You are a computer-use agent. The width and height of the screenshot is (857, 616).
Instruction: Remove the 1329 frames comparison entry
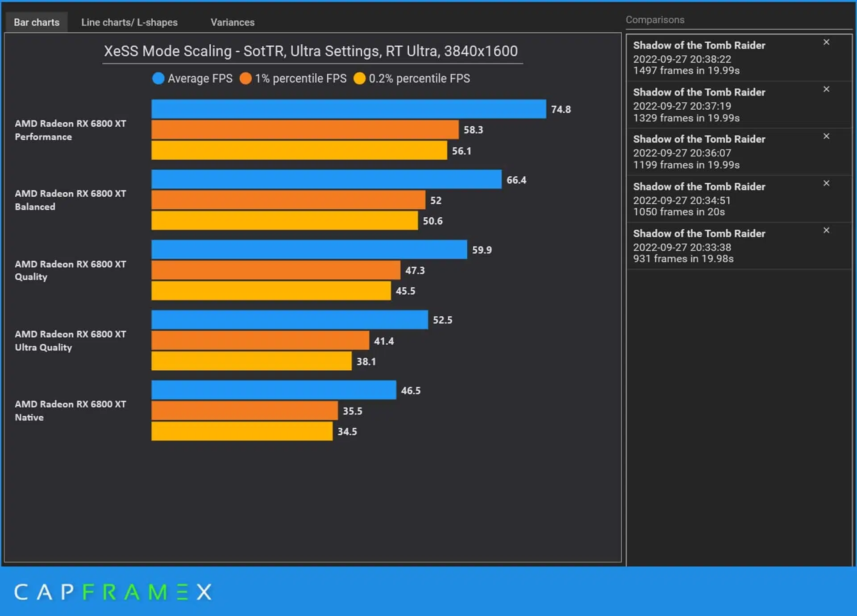click(x=826, y=89)
